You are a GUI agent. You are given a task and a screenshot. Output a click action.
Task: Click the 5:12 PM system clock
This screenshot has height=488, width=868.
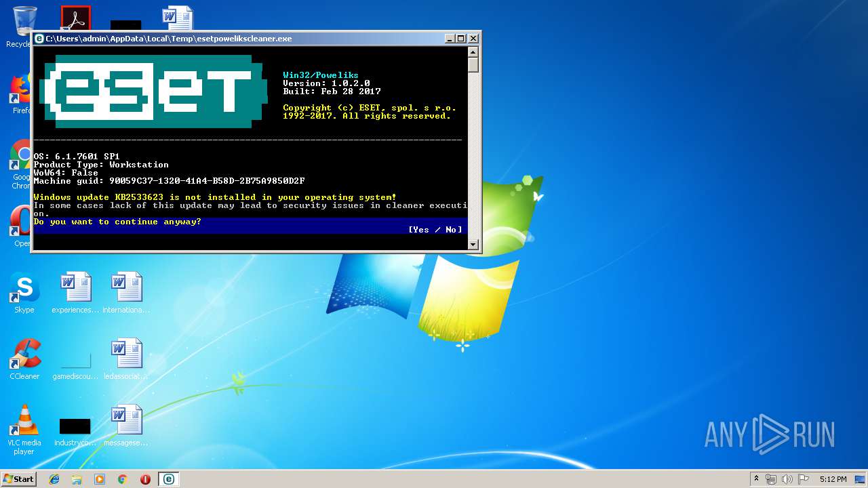(x=833, y=479)
